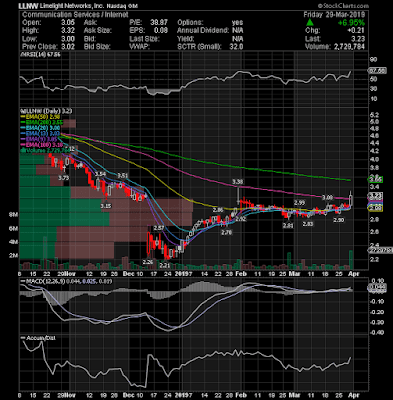393x400 pixels.
Task: Click the 2.81 price annotation
Action: pos(288,226)
